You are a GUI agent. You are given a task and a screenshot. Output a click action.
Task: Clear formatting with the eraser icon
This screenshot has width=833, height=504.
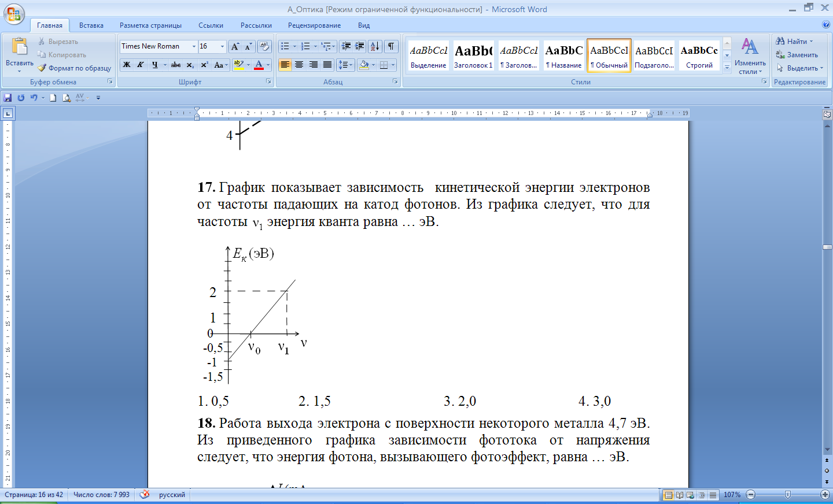[264, 46]
